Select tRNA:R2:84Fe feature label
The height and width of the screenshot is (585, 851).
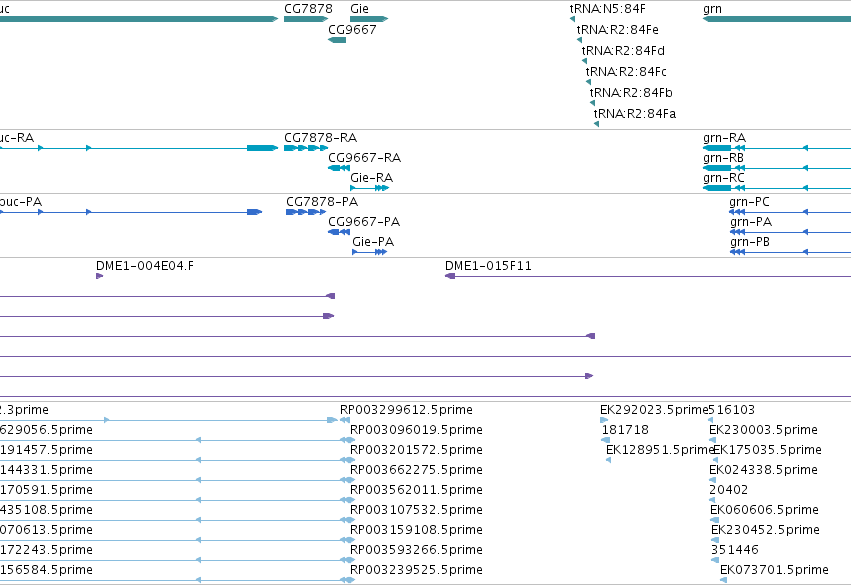click(x=618, y=29)
